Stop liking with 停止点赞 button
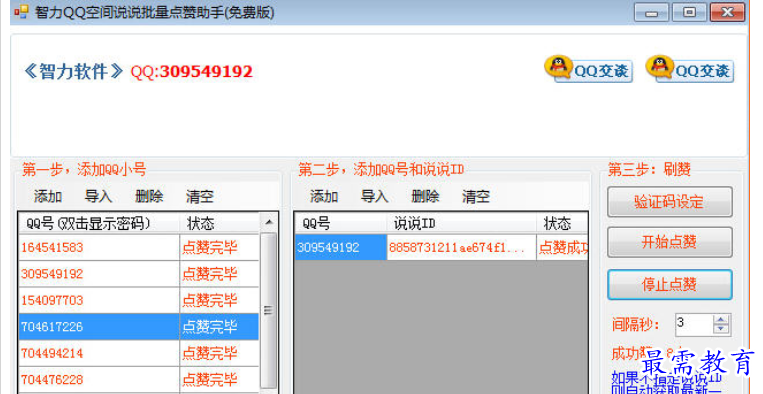 tap(670, 285)
